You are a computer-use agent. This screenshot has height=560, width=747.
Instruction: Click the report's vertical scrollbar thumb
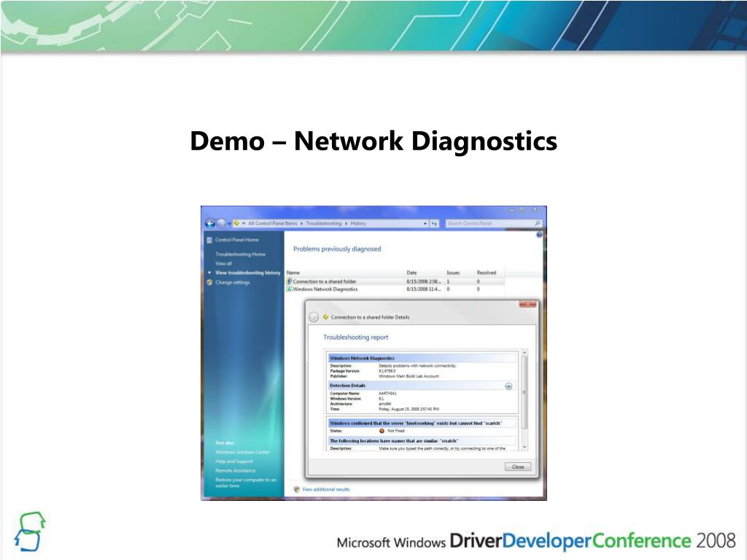[525, 392]
